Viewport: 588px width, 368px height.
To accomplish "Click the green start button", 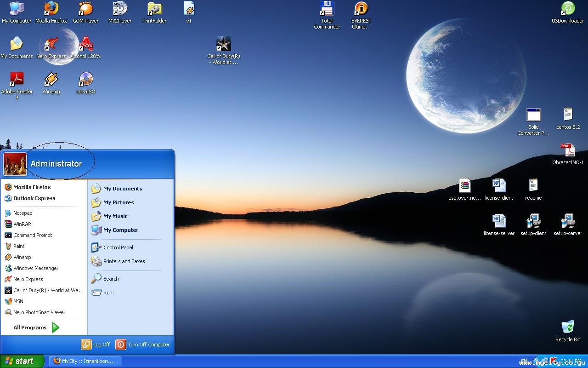I will click(x=21, y=361).
